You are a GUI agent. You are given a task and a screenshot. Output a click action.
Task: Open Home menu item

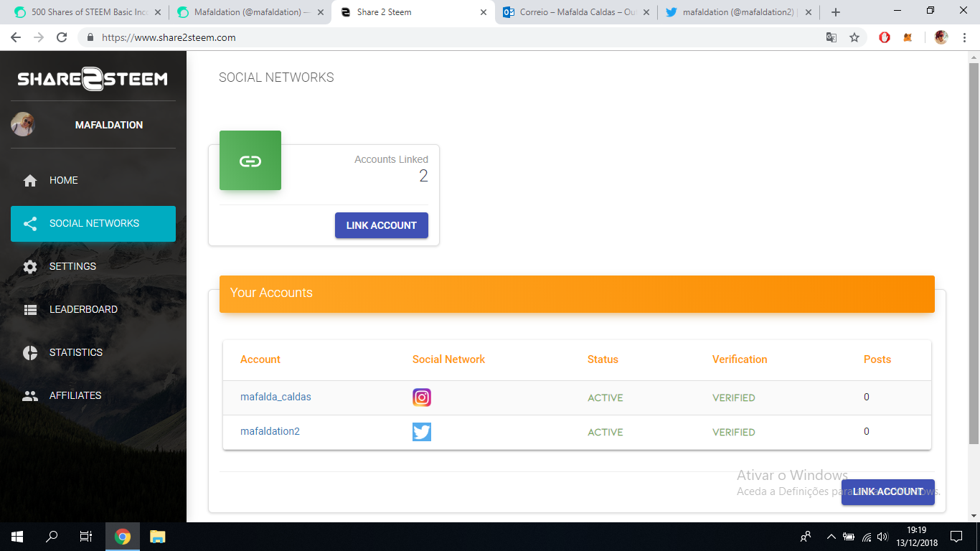[x=93, y=181]
